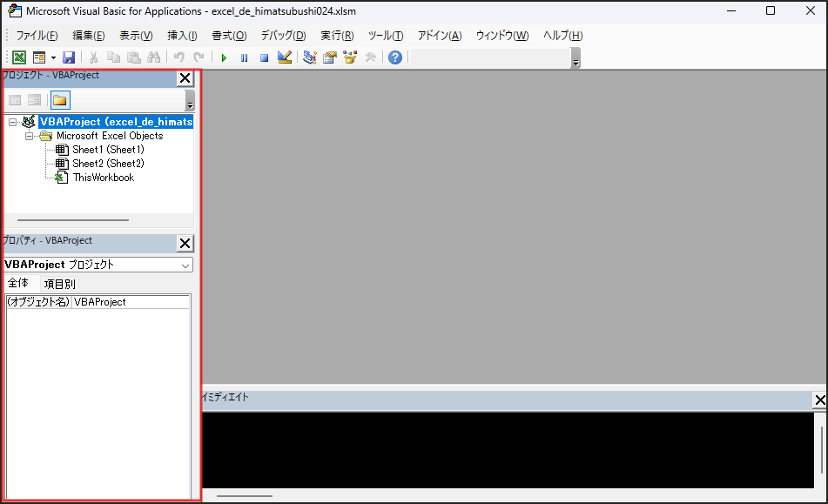The width and height of the screenshot is (828, 504).
Task: Open the ツール(T) menu
Action: (386, 36)
